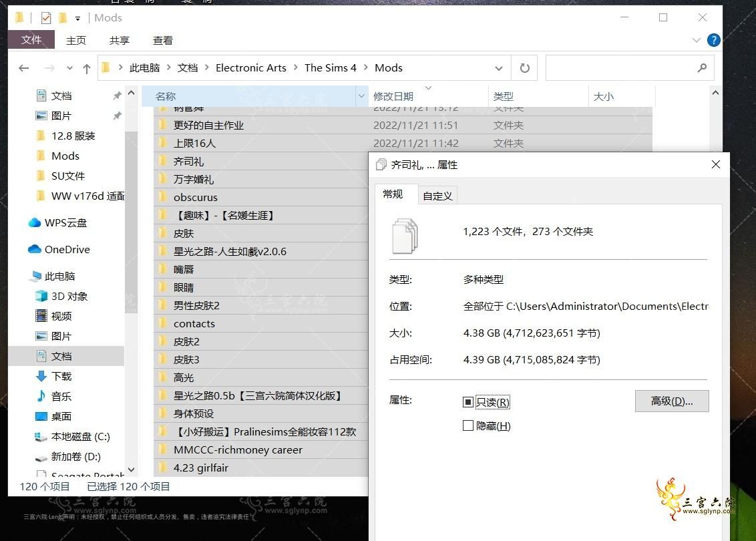Switch to the 共享 ribbon tab

[x=119, y=40]
